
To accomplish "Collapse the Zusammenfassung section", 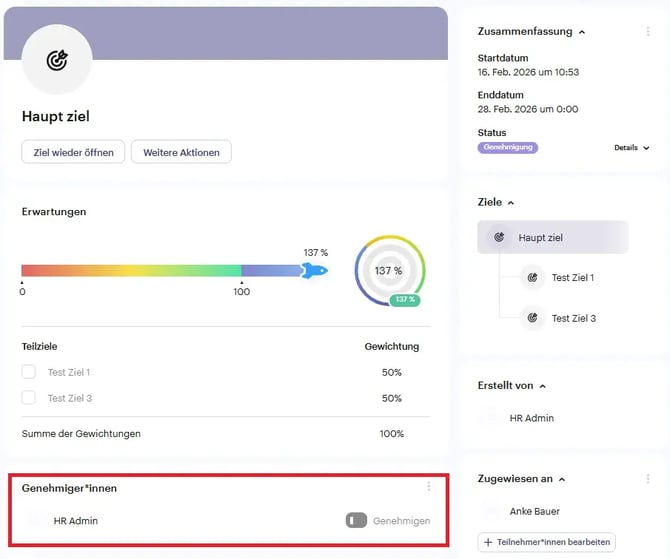I will (x=582, y=32).
